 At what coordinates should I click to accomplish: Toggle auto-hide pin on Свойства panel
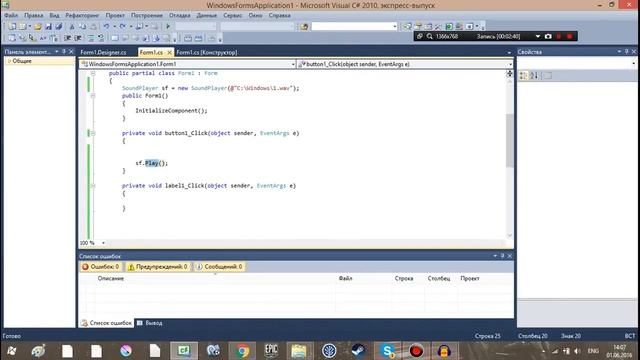627,52
